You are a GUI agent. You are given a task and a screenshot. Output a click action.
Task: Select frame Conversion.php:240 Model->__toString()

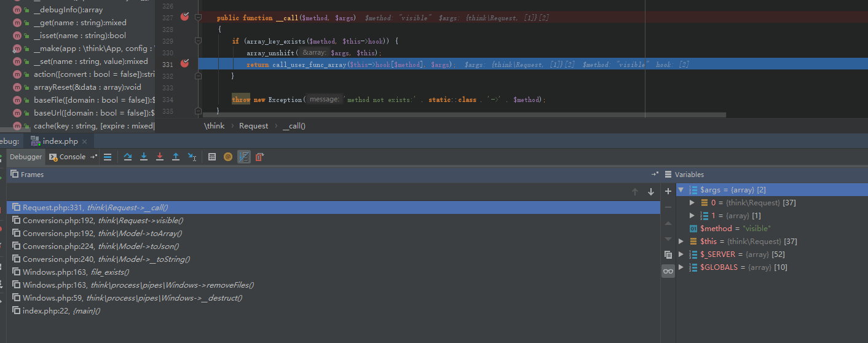click(333, 259)
